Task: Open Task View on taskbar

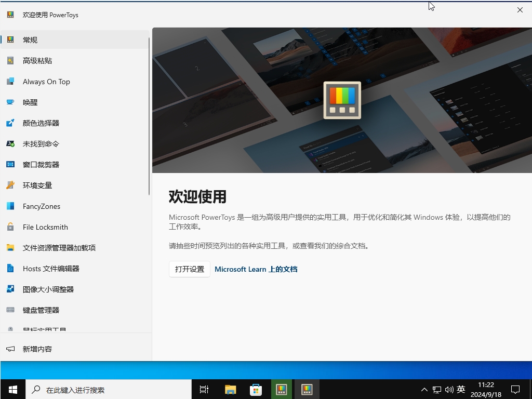Action: [x=204, y=390]
